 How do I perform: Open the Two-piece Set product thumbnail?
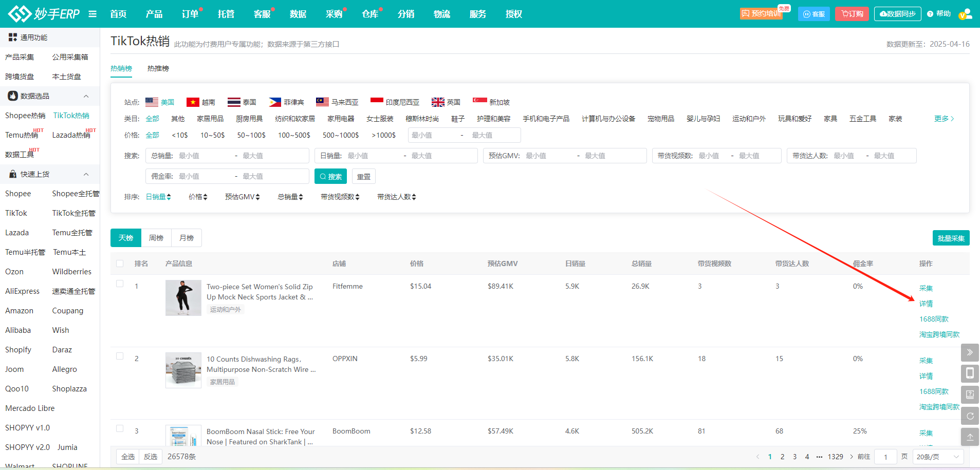183,298
